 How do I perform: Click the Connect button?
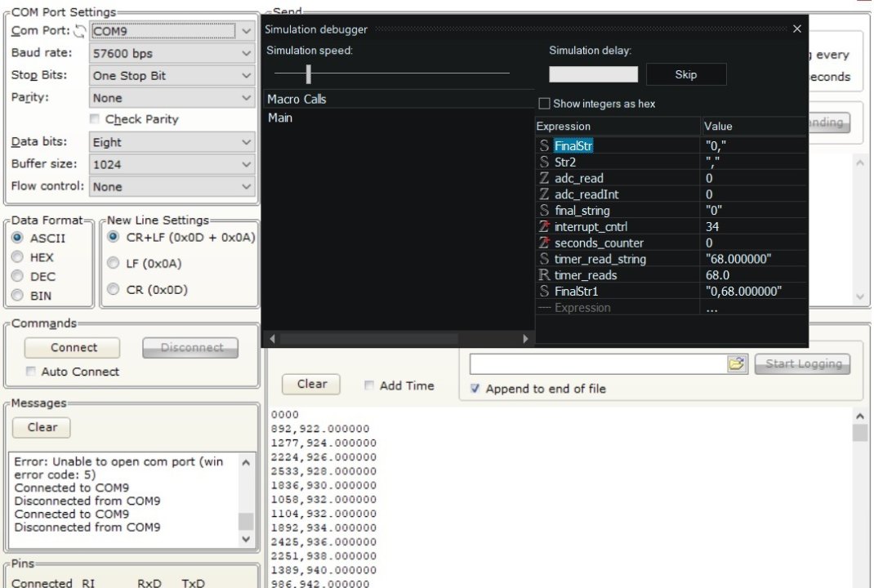pos(72,348)
